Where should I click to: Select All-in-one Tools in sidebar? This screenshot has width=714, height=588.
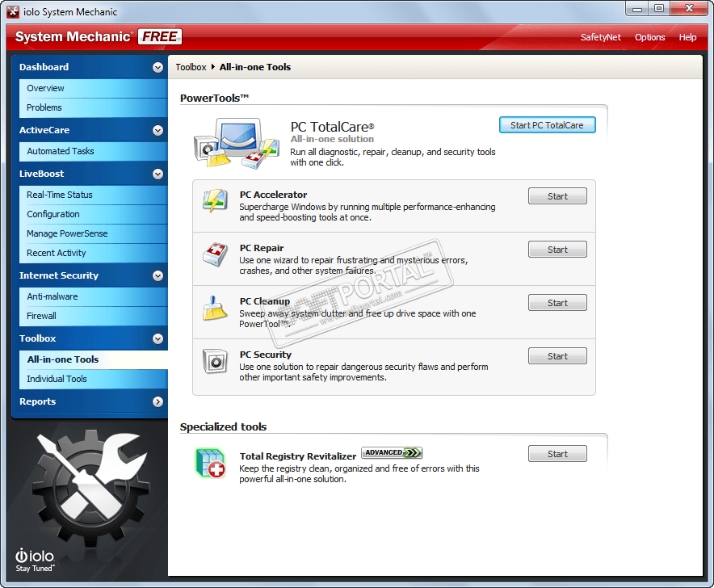click(94, 359)
